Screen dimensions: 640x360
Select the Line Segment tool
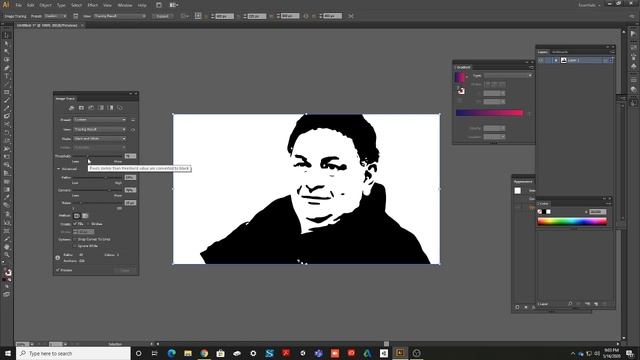click(7, 84)
